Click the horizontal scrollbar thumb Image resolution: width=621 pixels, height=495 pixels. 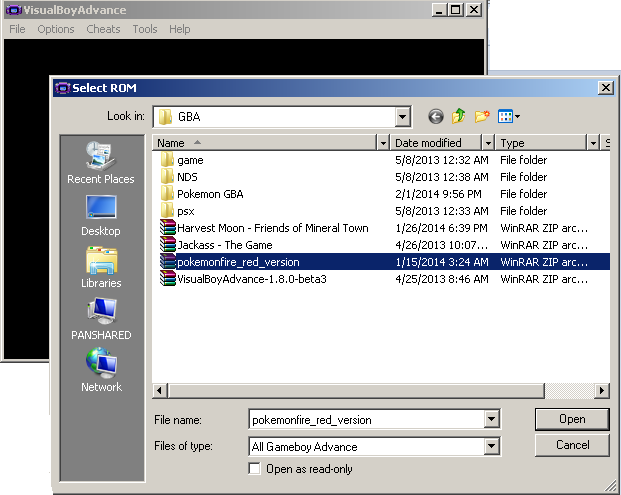[356, 390]
